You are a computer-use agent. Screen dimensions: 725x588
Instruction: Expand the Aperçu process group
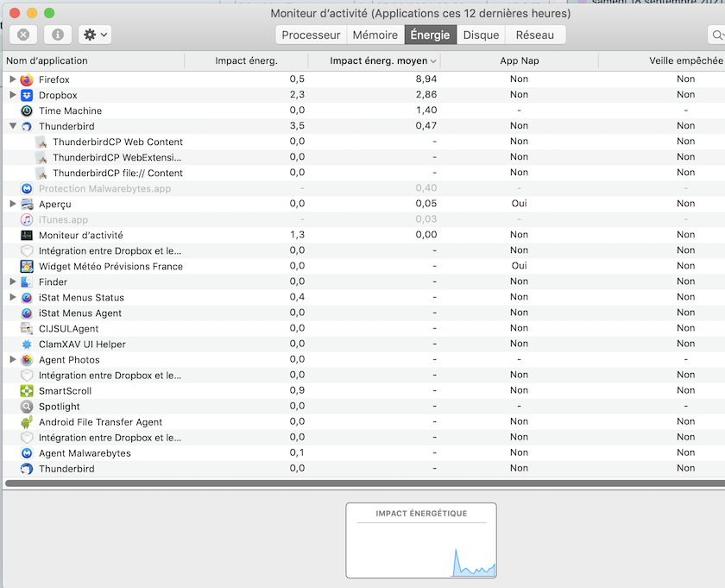(13, 204)
